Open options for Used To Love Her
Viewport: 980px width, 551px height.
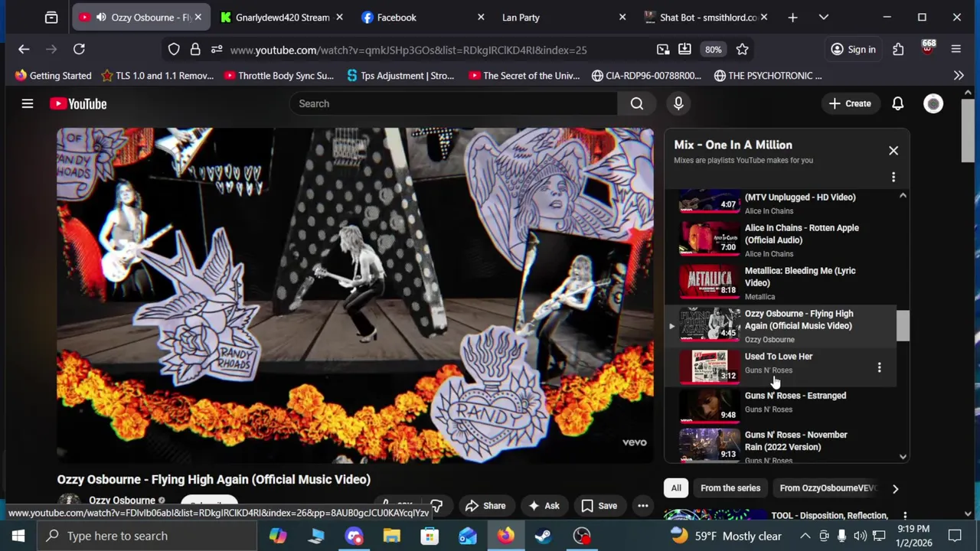(x=879, y=367)
